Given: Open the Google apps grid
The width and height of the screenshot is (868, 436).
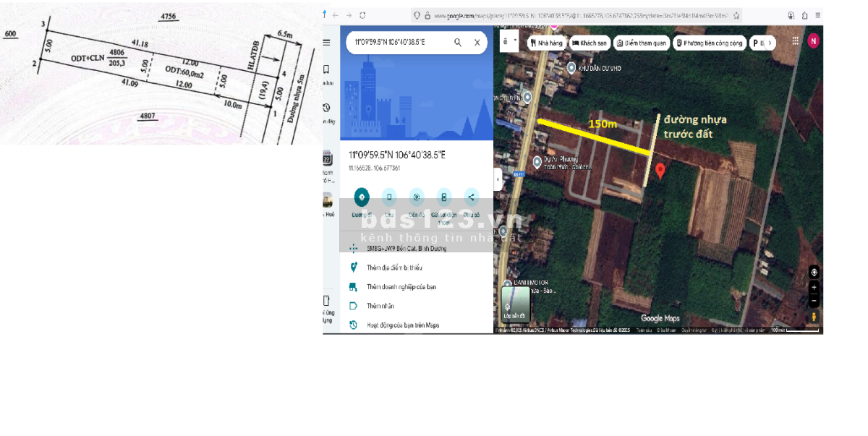Looking at the screenshot, I should tap(796, 41).
